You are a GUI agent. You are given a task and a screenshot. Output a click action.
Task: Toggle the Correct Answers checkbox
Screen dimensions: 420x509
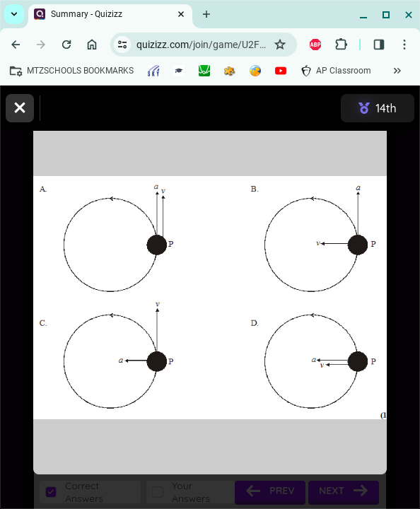(x=51, y=492)
